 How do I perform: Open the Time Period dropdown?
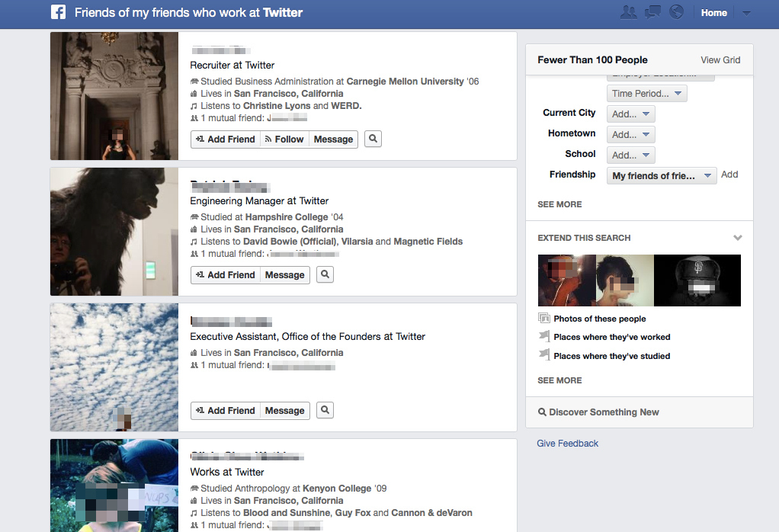(x=647, y=94)
